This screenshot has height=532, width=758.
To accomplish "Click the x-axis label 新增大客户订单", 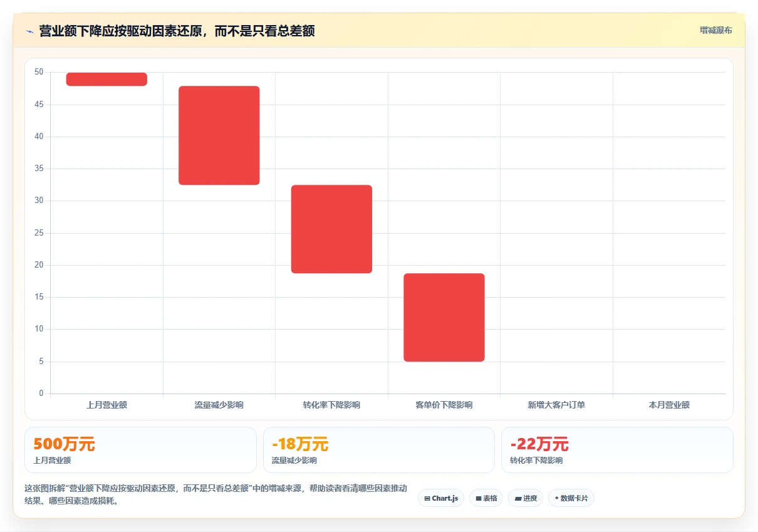I will point(556,405).
